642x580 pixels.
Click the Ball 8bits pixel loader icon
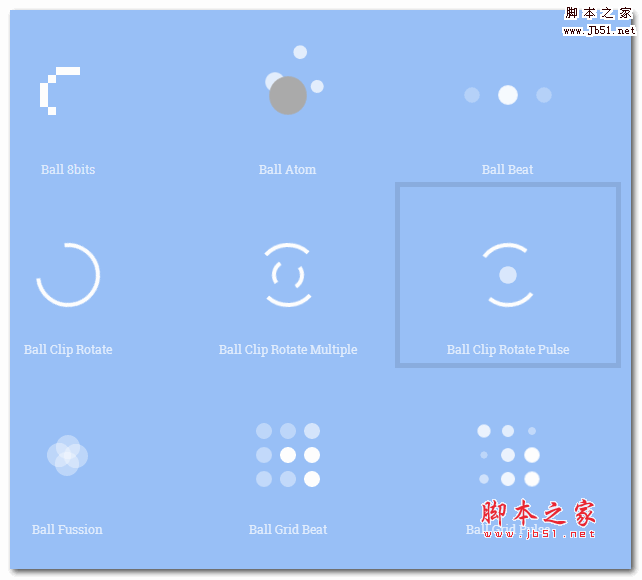click(60, 91)
